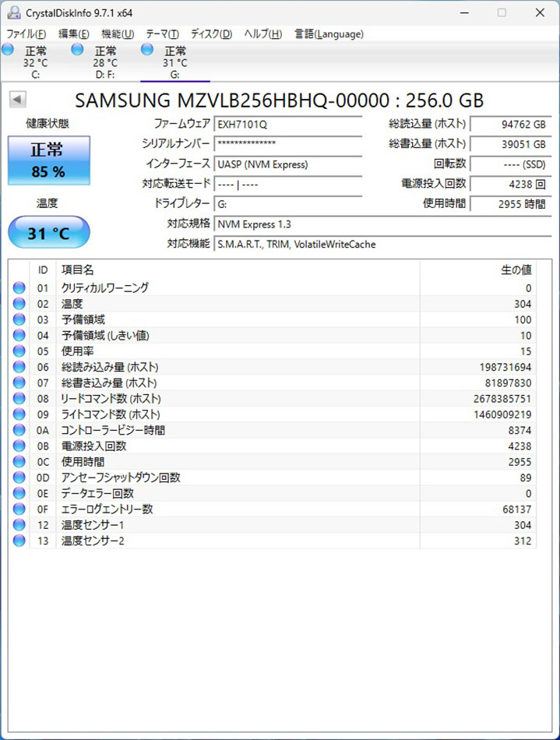Click status orb for 温度センサー2 row

click(19, 541)
